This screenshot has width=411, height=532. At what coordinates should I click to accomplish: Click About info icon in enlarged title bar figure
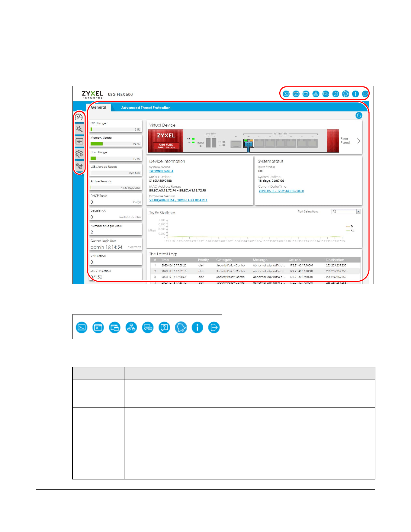pos(197,327)
